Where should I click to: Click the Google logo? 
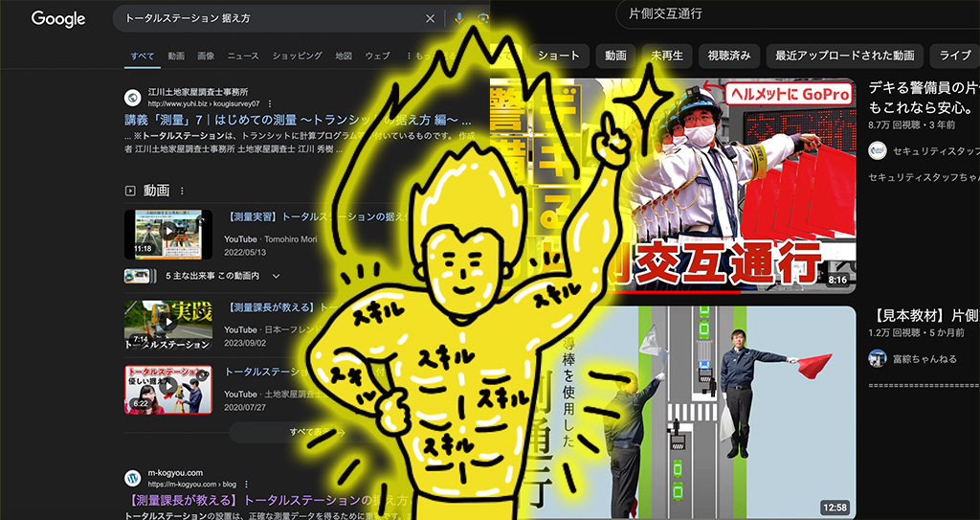(58, 19)
